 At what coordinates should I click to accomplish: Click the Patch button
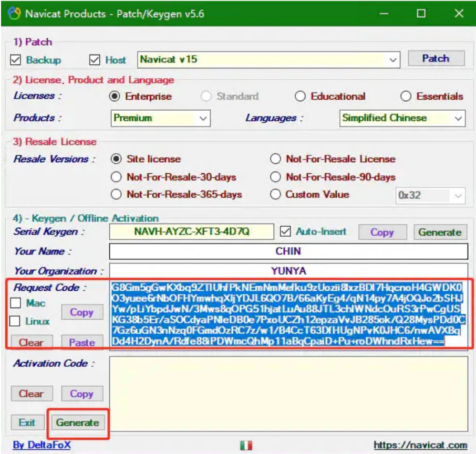[x=436, y=58]
